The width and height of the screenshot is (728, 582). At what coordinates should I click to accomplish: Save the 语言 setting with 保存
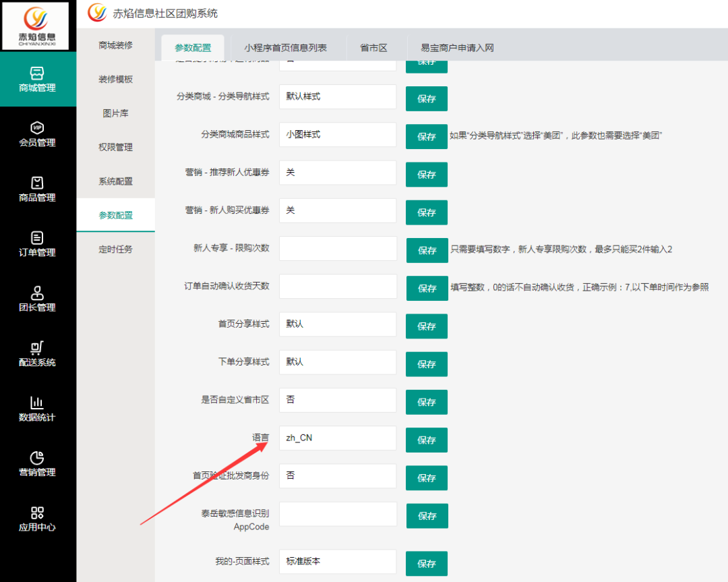427,440
